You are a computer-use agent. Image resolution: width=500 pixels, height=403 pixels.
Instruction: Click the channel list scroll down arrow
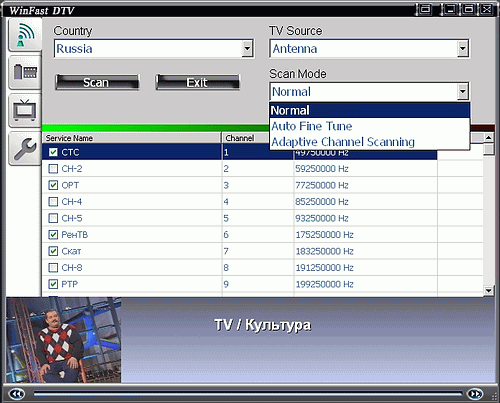point(488,290)
